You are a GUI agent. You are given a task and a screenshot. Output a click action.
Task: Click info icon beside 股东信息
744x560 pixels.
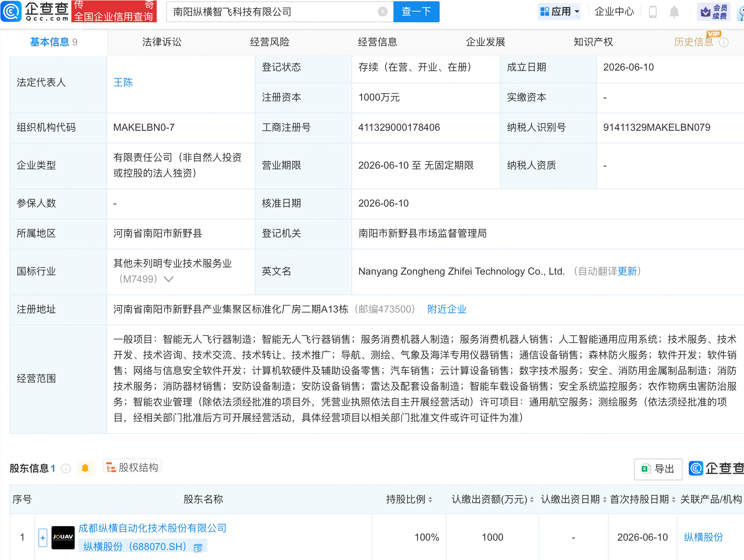coord(66,468)
